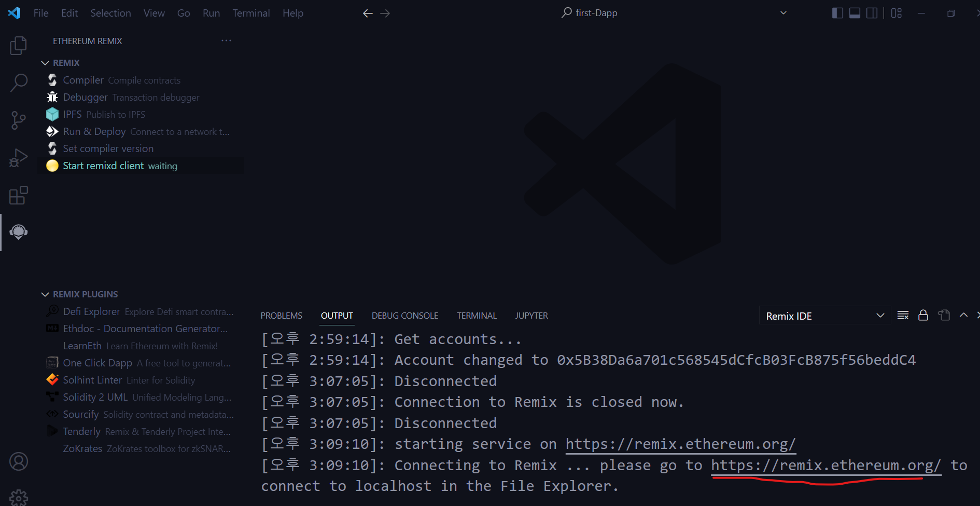Open the Extensions view
980x506 pixels.
(x=18, y=195)
